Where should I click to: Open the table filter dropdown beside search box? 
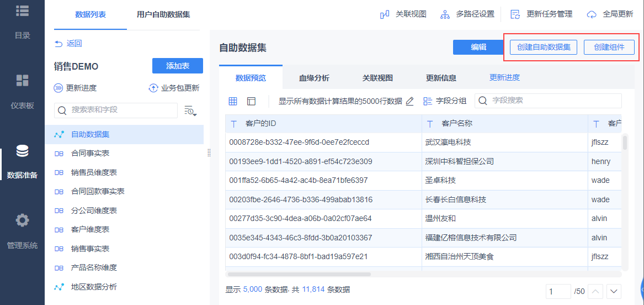[191, 111]
